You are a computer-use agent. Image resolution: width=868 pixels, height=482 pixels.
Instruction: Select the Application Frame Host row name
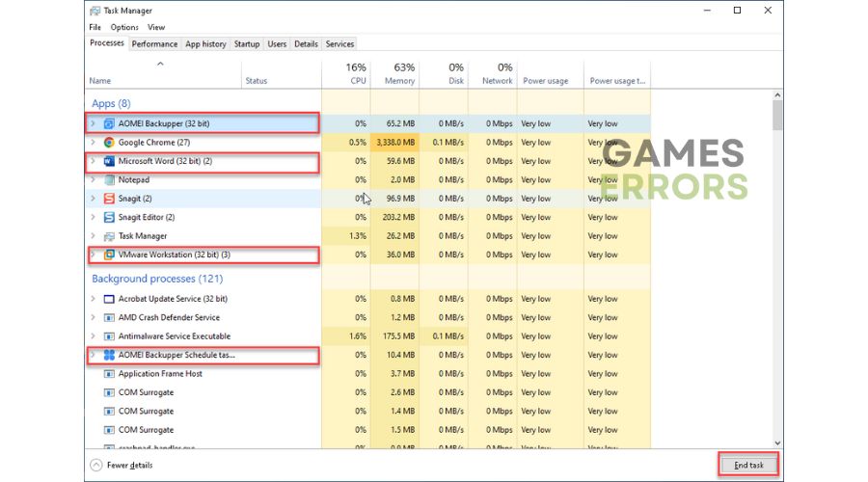(160, 373)
